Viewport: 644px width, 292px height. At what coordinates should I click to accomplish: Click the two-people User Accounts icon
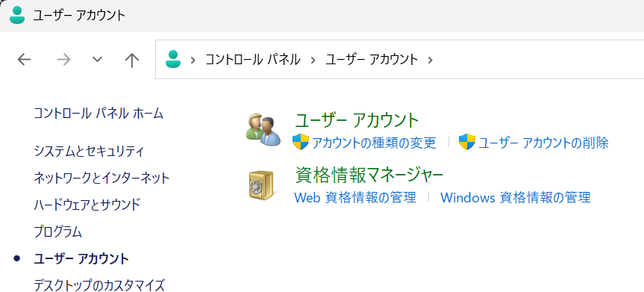tap(263, 129)
